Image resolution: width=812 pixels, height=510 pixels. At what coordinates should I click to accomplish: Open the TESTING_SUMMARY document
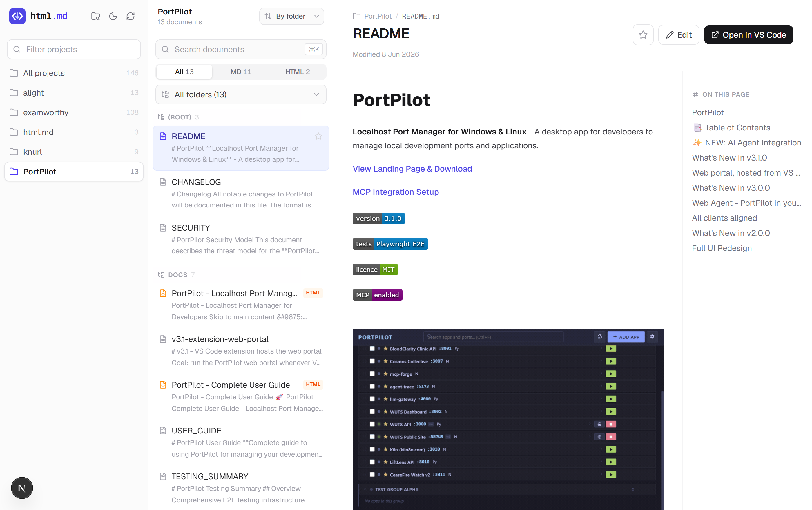(241, 488)
